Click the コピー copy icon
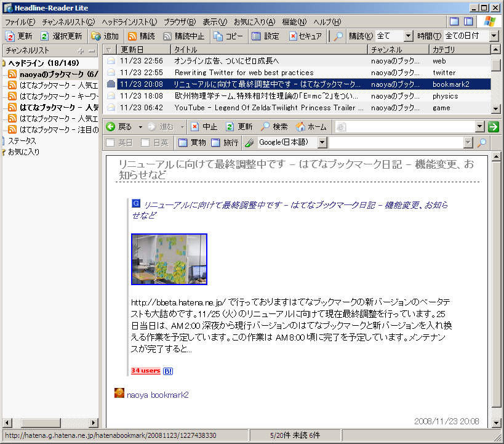This screenshot has height=444, width=504. click(x=218, y=36)
